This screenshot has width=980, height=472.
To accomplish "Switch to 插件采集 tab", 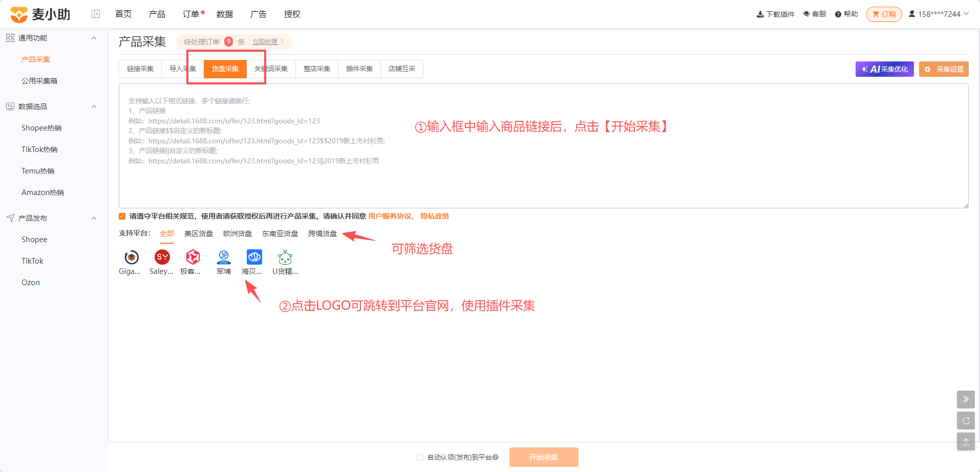I will click(359, 69).
